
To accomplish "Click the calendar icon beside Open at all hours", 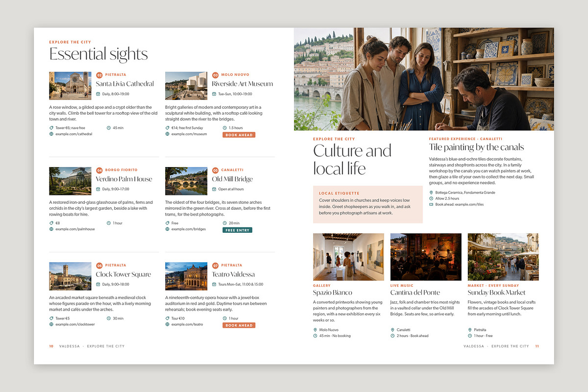I will point(214,189).
